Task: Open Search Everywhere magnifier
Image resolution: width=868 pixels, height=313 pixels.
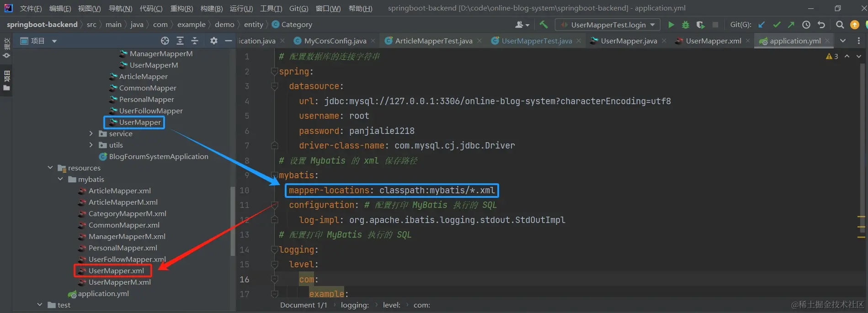Action: (x=840, y=25)
